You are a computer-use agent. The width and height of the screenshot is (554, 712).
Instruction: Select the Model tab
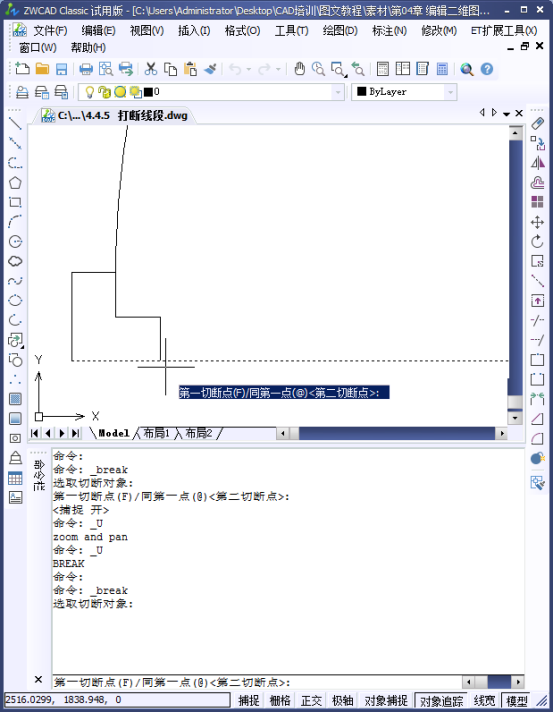click(114, 433)
